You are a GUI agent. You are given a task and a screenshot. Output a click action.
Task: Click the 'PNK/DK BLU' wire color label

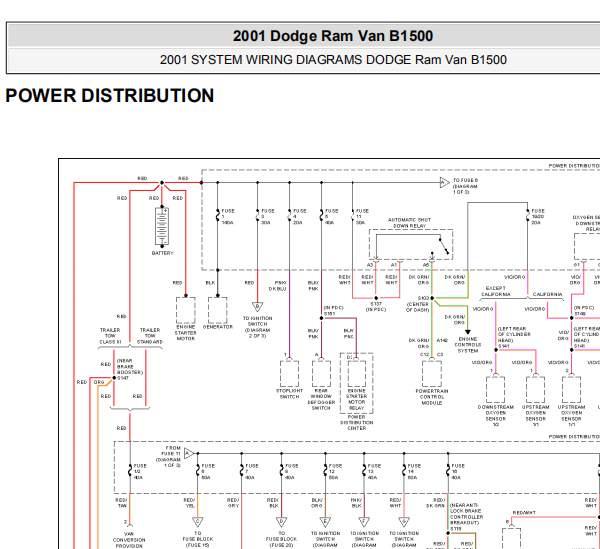(x=277, y=286)
